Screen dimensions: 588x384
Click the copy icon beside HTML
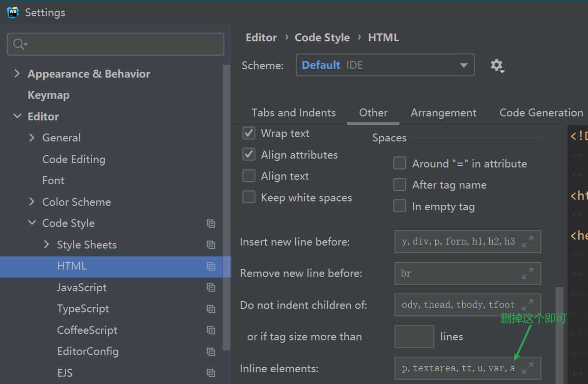click(x=211, y=267)
